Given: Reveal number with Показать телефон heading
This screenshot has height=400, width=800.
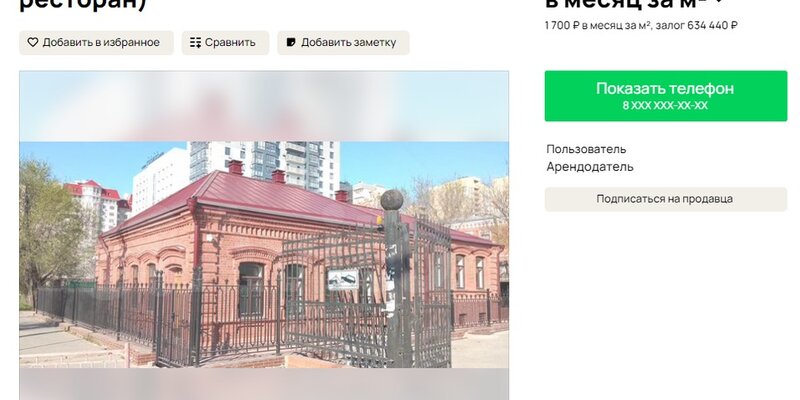Looking at the screenshot, I should coord(665,88).
